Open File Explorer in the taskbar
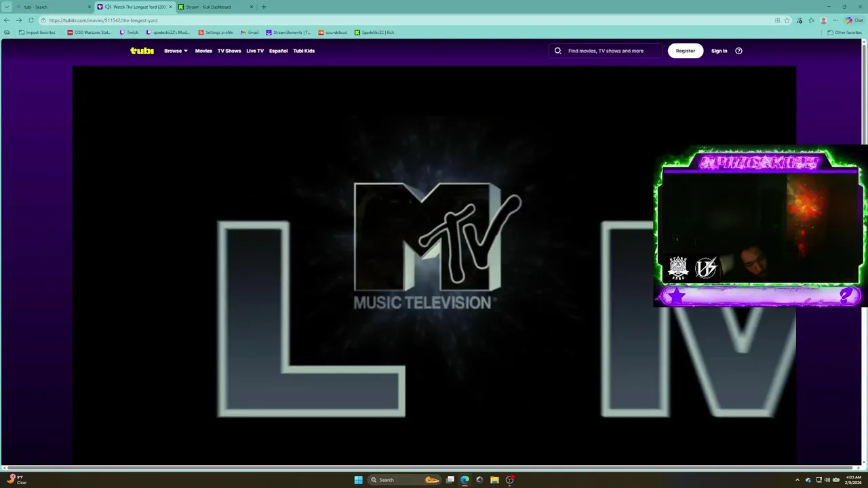Viewport: 868px width, 488px height. [x=494, y=480]
